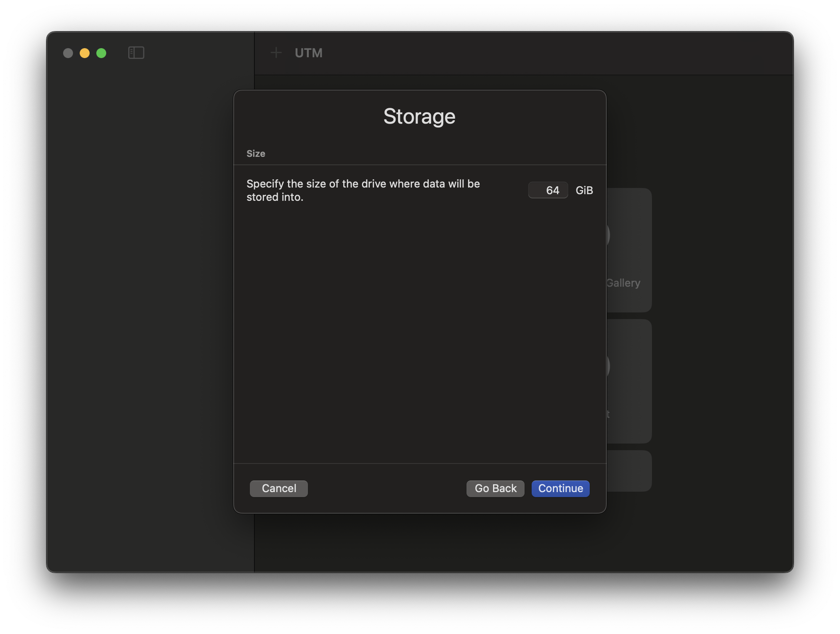Image resolution: width=840 pixels, height=634 pixels.
Task: Click the yellow minimize window button
Action: tap(85, 53)
